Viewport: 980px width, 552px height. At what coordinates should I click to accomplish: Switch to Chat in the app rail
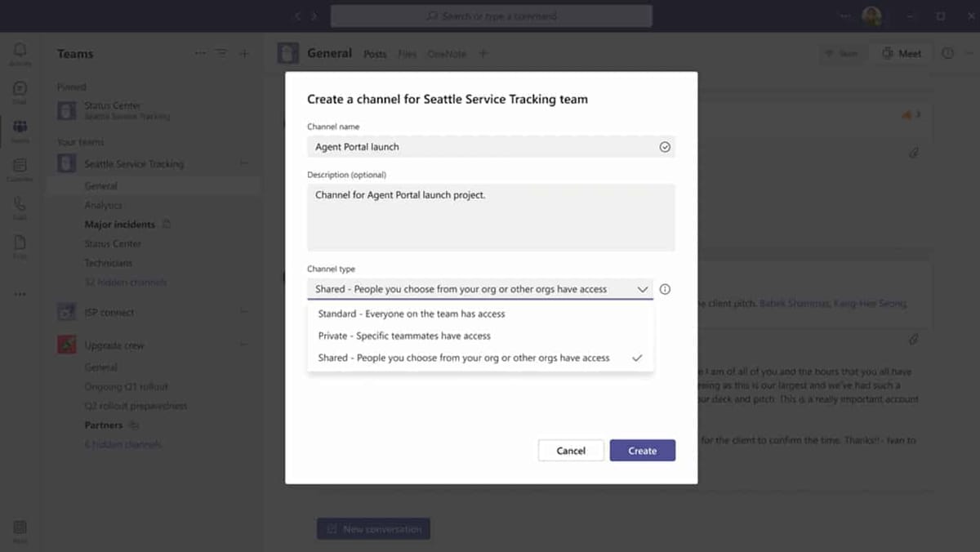point(20,91)
